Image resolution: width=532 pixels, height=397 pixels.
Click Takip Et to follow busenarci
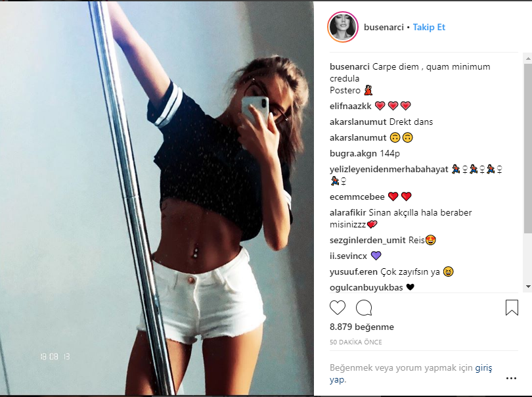429,28
